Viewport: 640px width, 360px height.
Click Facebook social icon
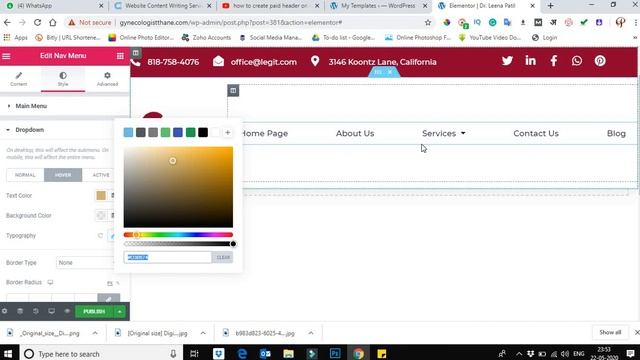[x=554, y=61]
